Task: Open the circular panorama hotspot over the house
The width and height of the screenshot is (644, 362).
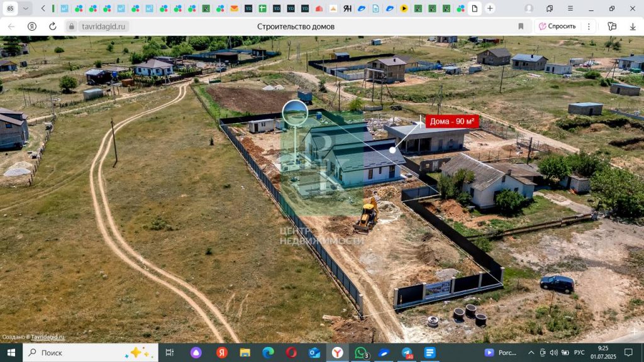Action: [295, 113]
